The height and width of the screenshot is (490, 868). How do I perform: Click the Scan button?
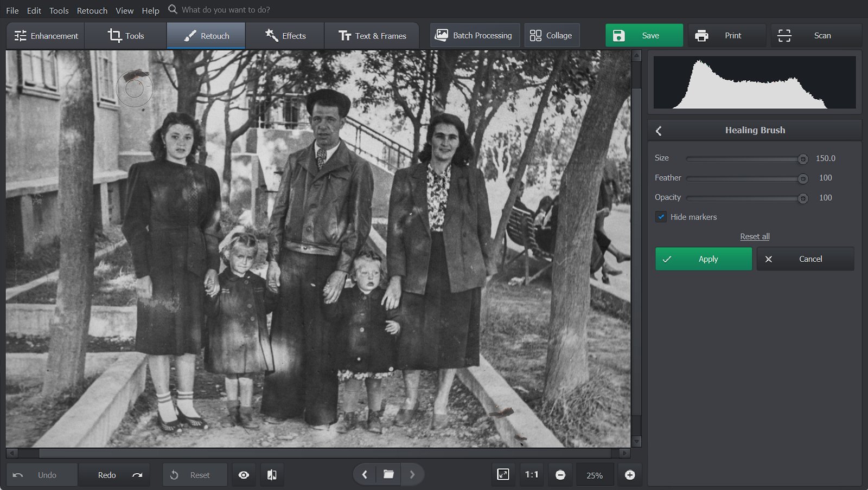click(x=816, y=35)
